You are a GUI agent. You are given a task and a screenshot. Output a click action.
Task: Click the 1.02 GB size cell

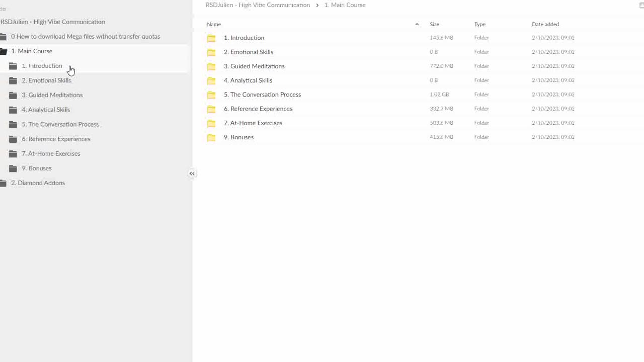(439, 95)
